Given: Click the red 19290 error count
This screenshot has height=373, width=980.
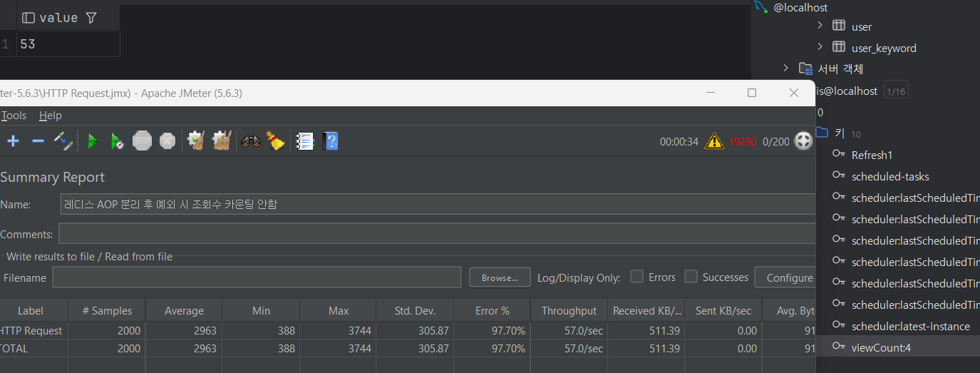Looking at the screenshot, I should pyautogui.click(x=742, y=141).
